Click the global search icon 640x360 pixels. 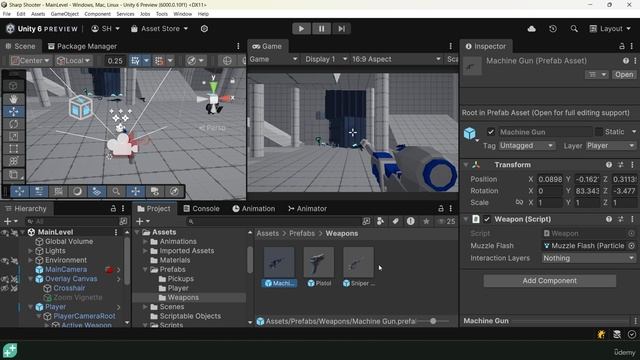pyautogui.click(x=574, y=29)
